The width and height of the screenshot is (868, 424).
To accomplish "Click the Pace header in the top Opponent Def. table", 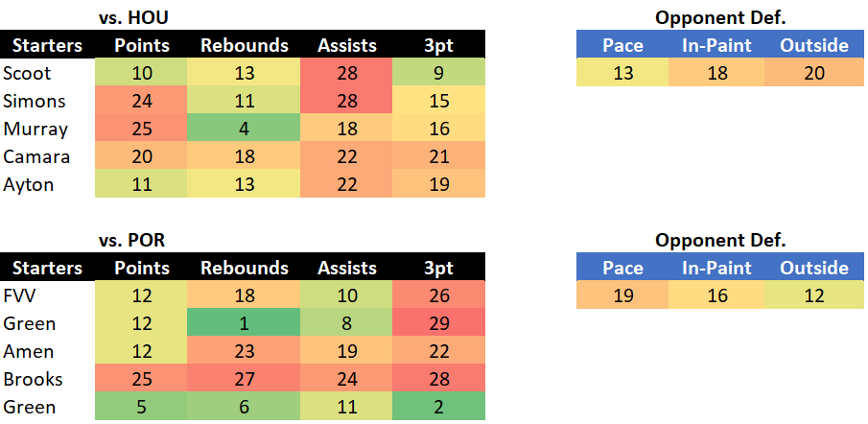I will (x=622, y=45).
